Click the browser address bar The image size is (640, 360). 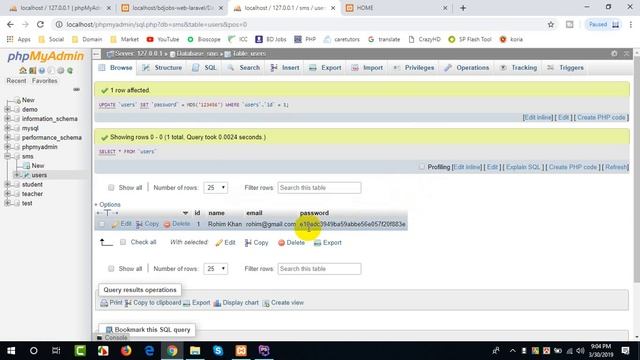[302, 24]
